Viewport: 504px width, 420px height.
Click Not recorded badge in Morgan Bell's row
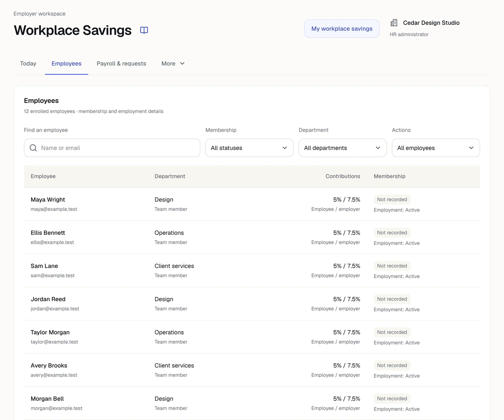(392, 399)
